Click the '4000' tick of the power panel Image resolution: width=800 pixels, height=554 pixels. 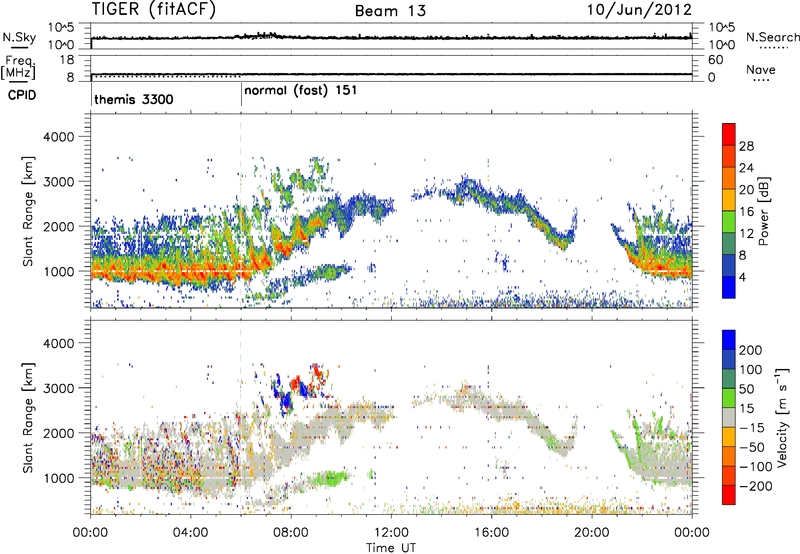click(x=58, y=137)
